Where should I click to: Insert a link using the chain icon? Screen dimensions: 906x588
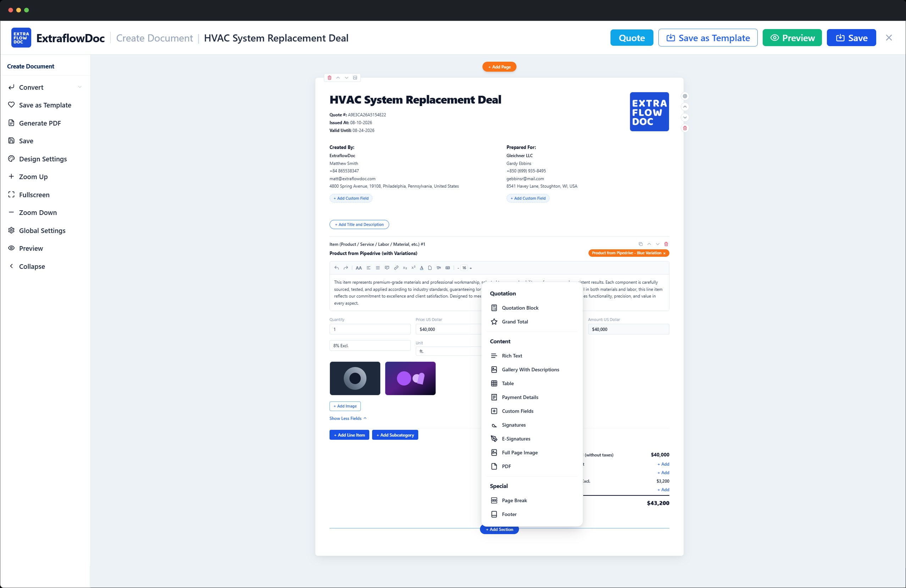(396, 268)
